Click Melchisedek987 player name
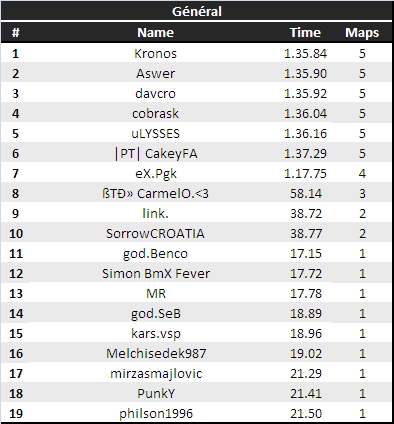 pyautogui.click(x=156, y=353)
